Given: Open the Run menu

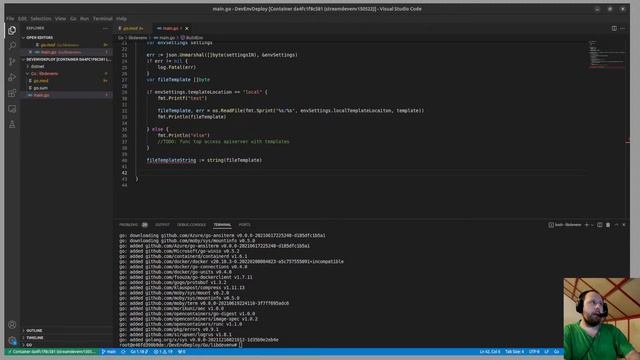Looking at the screenshot, I should pyautogui.click(x=84, y=18).
